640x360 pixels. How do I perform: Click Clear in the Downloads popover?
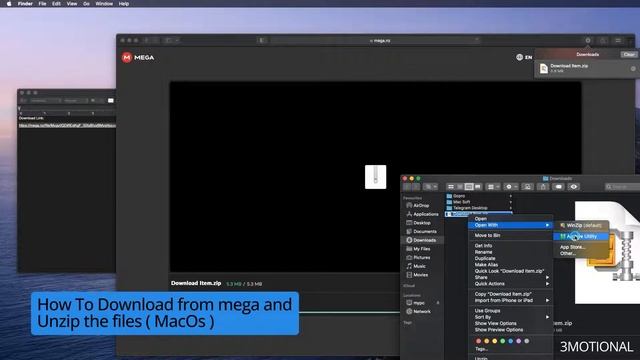(629, 54)
